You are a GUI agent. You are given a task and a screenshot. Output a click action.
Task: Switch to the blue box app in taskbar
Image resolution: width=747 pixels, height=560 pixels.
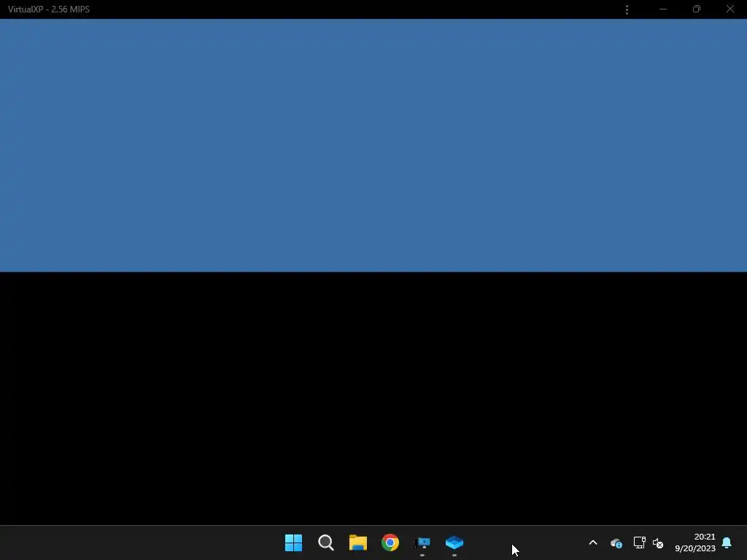pos(454,542)
